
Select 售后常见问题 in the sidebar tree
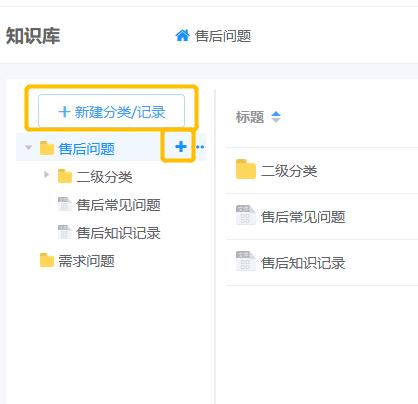click(x=118, y=205)
